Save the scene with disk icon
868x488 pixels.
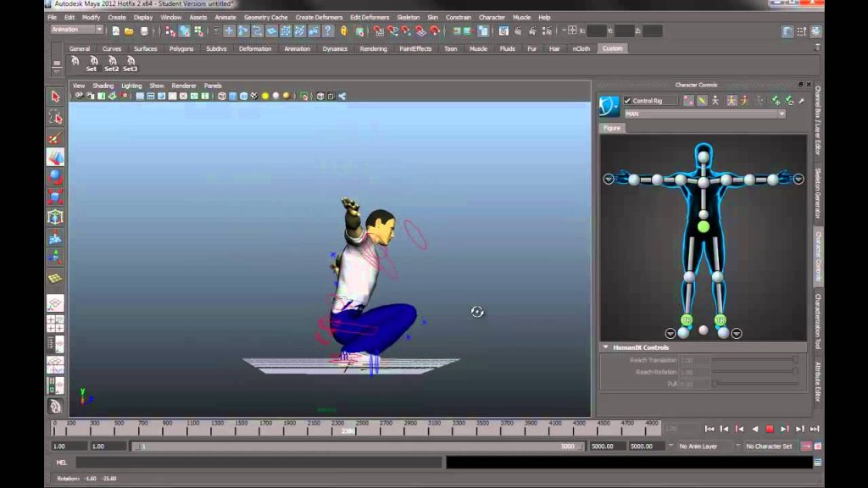point(144,31)
